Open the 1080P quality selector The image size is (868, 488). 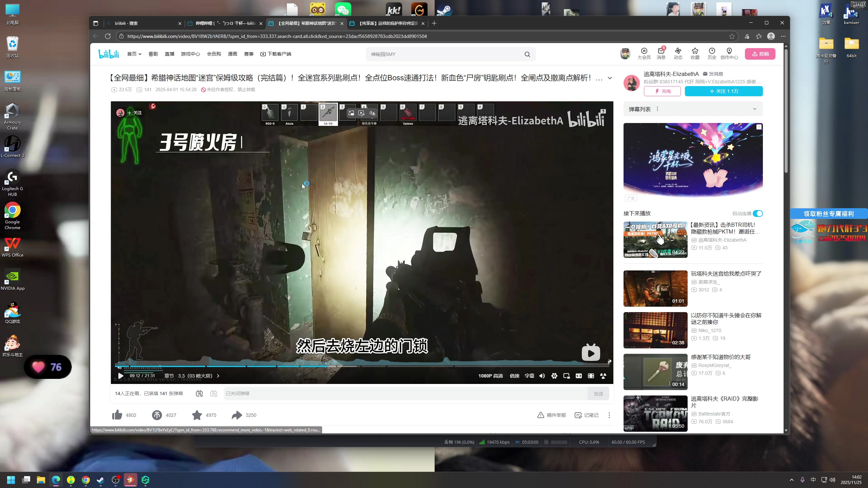click(x=490, y=376)
